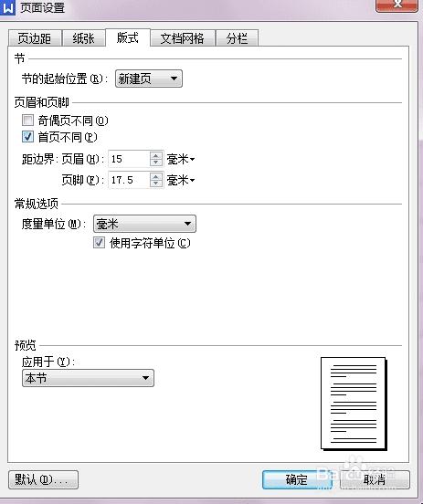Decrease the 页眉 distance with down arrow
The width and height of the screenshot is (423, 504).
coord(156,163)
